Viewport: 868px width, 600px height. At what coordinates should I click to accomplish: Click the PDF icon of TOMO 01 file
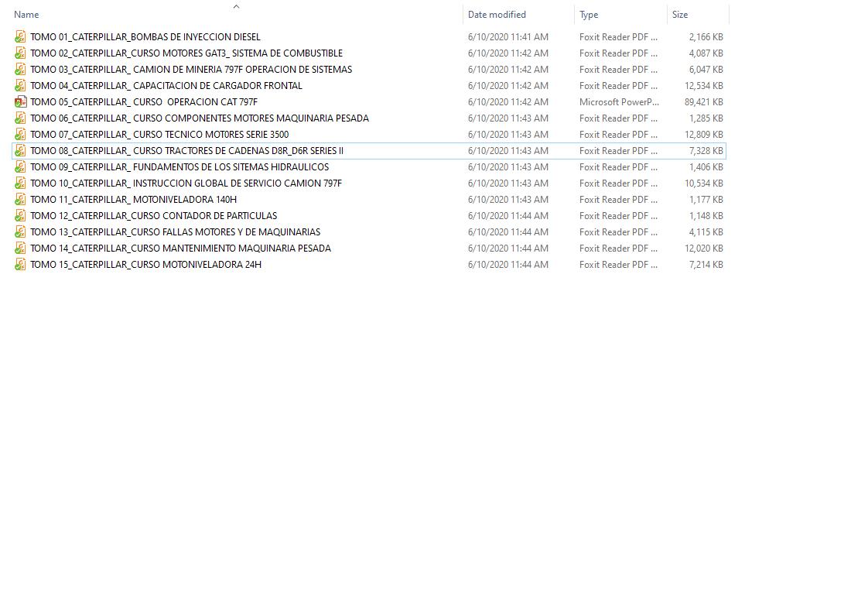tap(20, 37)
